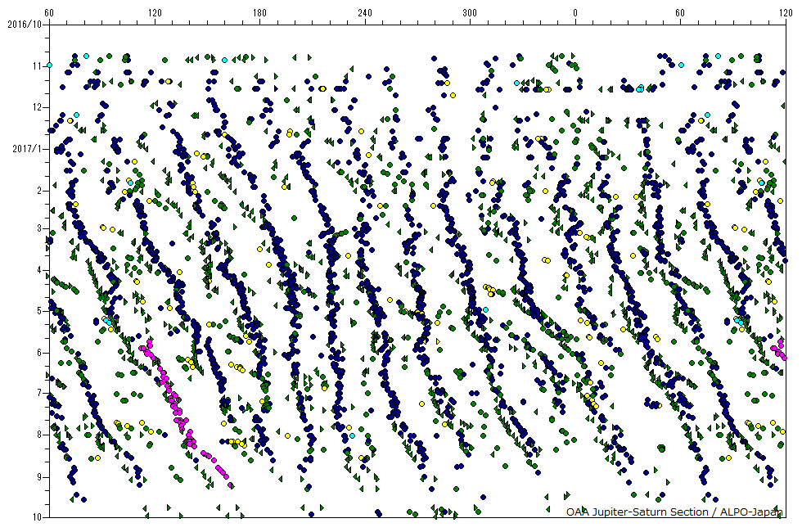Select the 2016/10 date label
Screen dimensions: 802x532
click(x=25, y=24)
